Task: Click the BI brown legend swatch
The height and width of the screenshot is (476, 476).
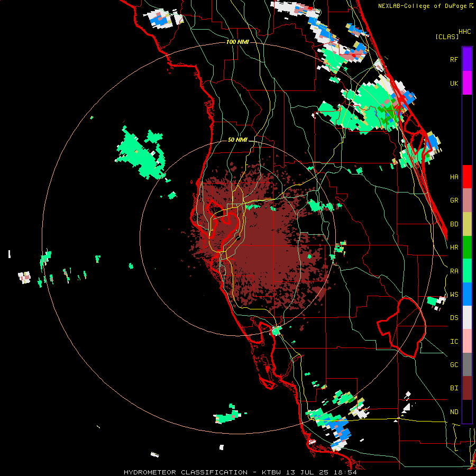Action: [x=467, y=388]
